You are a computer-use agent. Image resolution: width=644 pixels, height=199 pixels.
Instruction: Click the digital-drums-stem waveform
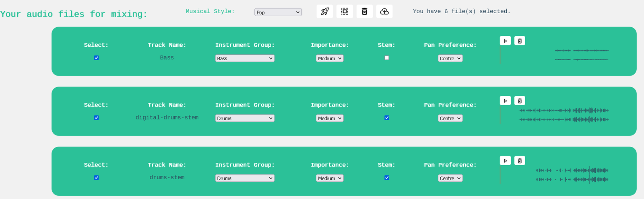coord(555,115)
